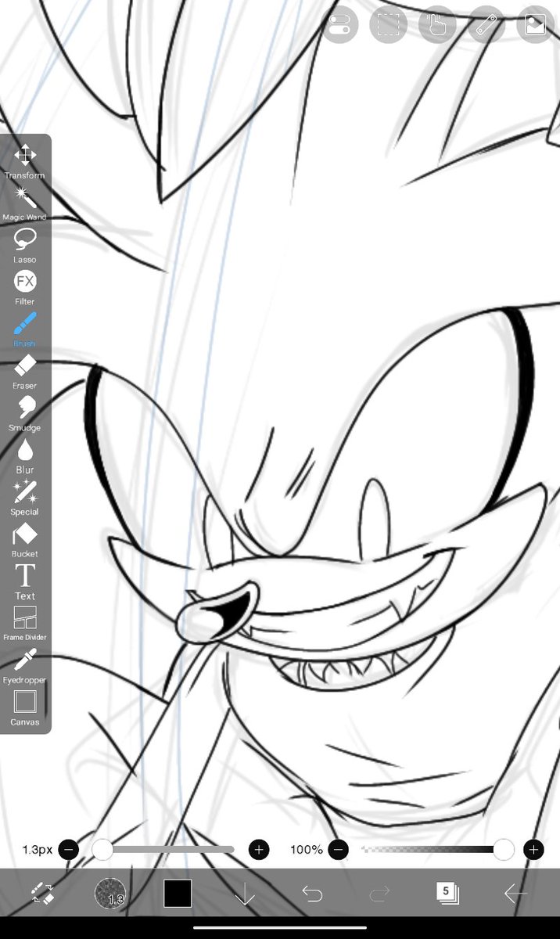
Task: Select the Frame Divider tool
Action: pos(25,624)
